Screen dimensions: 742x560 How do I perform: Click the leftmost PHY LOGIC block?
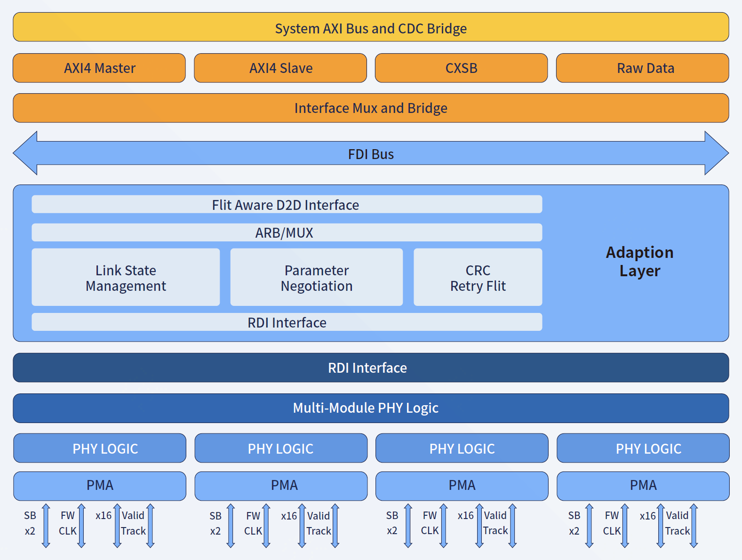pyautogui.click(x=100, y=448)
